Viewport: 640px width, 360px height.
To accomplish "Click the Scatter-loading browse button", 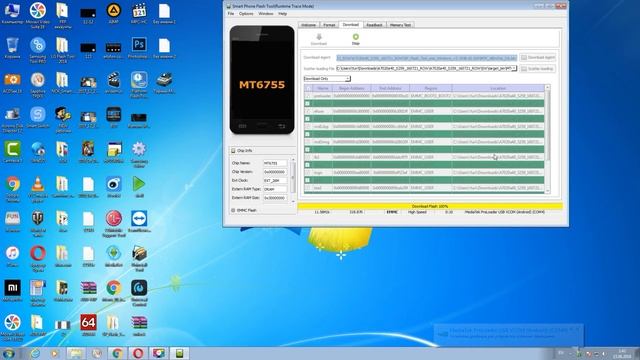I will tap(538, 69).
